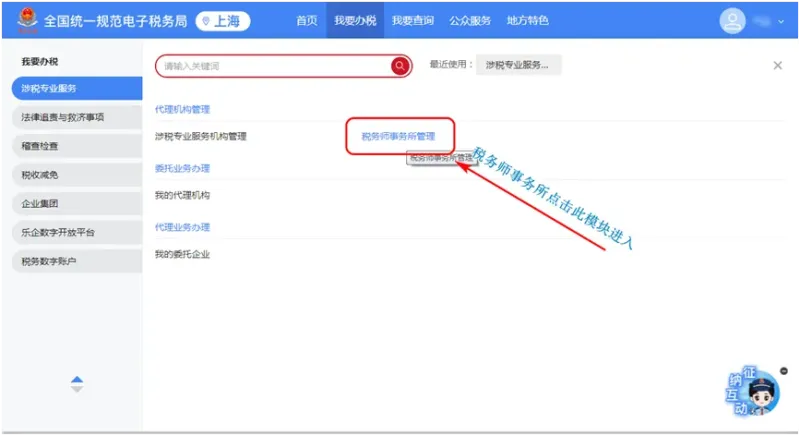The height and width of the screenshot is (436, 800).
Task: Select the 我要办税 tab
Action: point(355,20)
